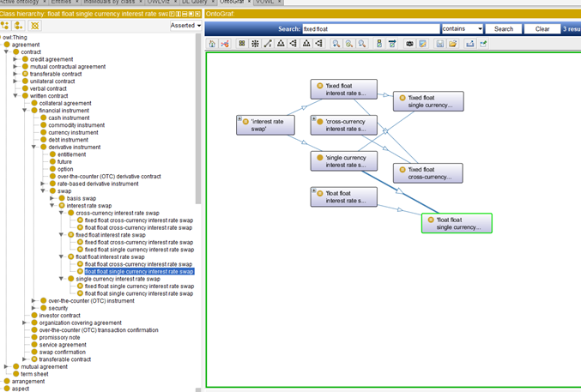Select the 'fixed float cross-currency...' graph node

(x=428, y=173)
